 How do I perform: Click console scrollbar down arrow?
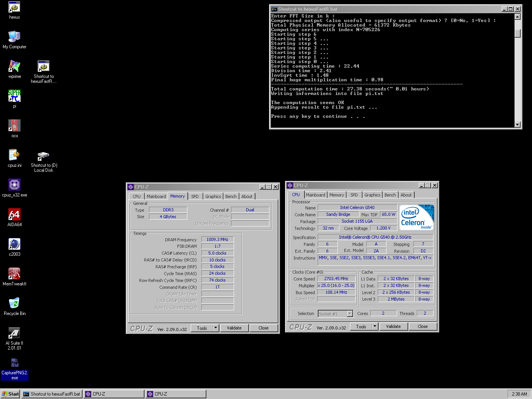(x=517, y=124)
